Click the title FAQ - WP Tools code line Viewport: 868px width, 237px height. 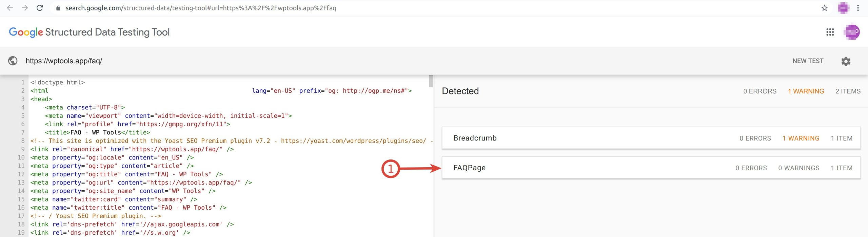point(97,132)
